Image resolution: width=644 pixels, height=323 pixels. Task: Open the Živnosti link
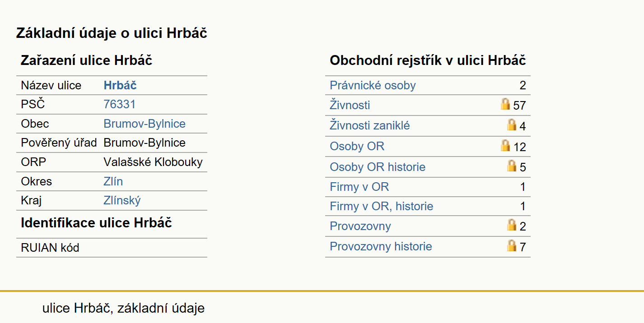(350, 105)
